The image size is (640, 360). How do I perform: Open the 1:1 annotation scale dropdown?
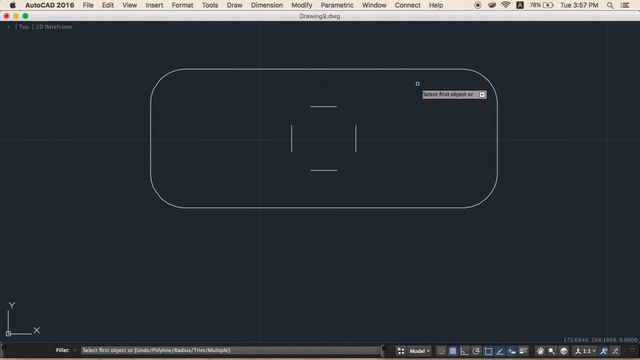coord(584,351)
